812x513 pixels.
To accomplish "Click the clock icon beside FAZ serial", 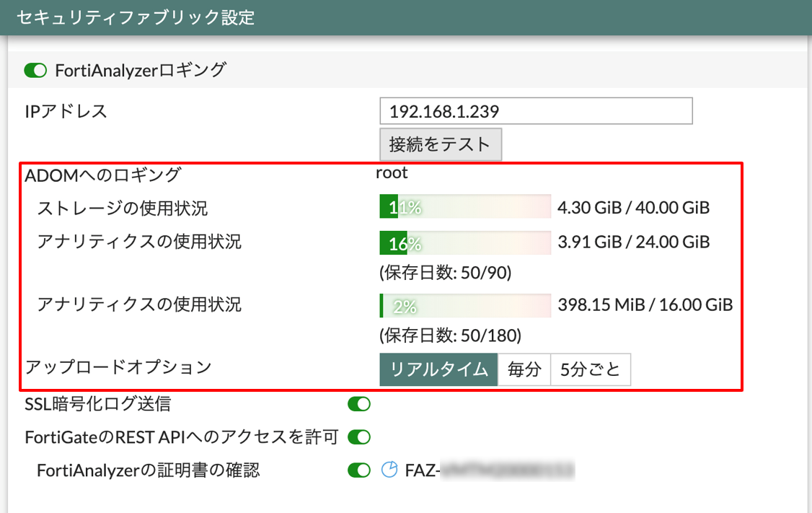I will pos(389,470).
